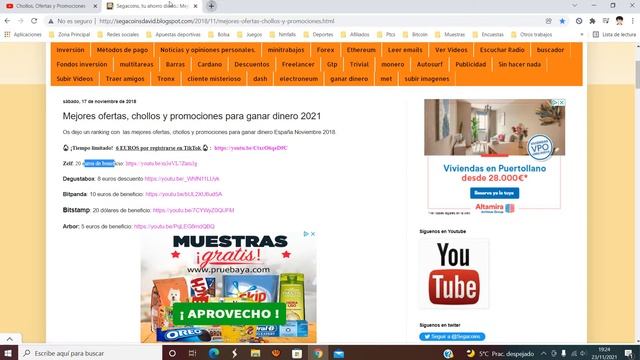The height and width of the screenshot is (360, 640).
Task: Open Chrome three-dot menu
Action: [x=633, y=21]
